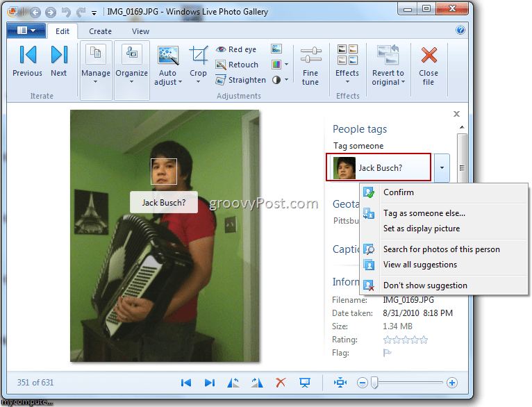Click Revert to original
The width and height of the screenshot is (532, 407).
click(388, 65)
